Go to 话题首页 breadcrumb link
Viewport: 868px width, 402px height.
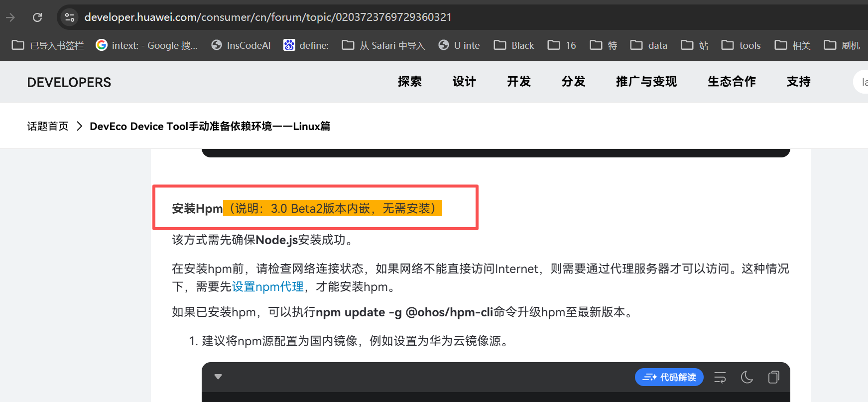point(48,126)
